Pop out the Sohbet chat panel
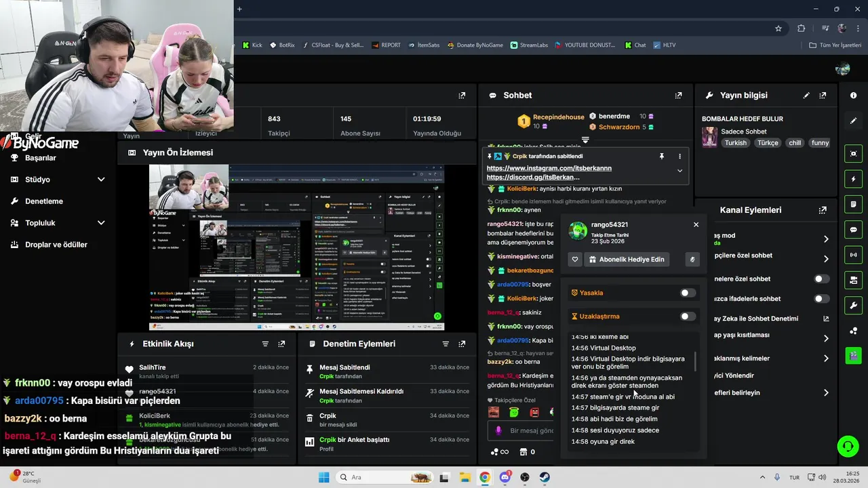The image size is (868, 488). pos(678,96)
